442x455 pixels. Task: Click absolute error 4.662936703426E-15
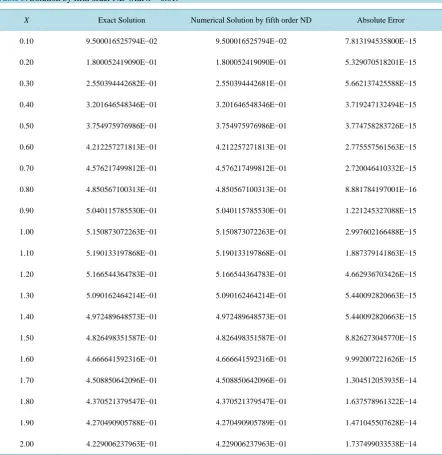pyautogui.click(x=381, y=274)
